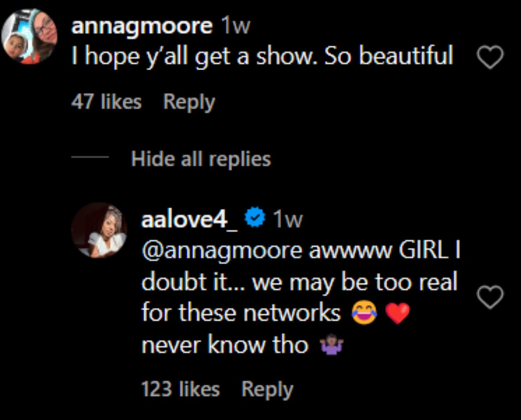Click the 1w timestamp on aalove4_'s reply
Image resolution: width=521 pixels, height=420 pixels.
coord(287,220)
